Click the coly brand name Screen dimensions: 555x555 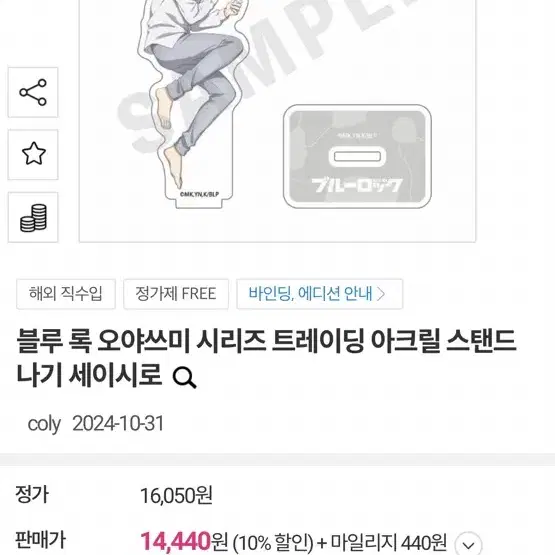(44, 424)
